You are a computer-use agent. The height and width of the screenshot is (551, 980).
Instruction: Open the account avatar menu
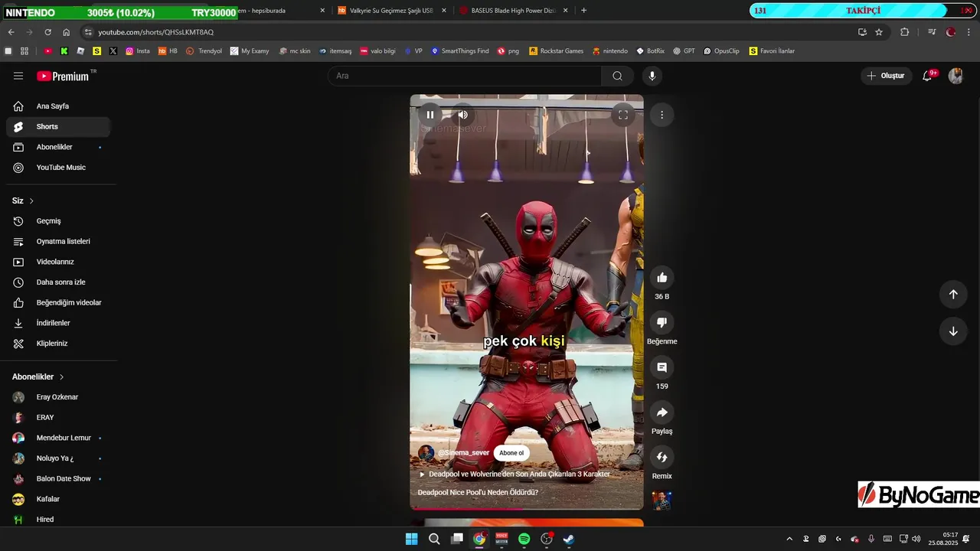point(955,76)
